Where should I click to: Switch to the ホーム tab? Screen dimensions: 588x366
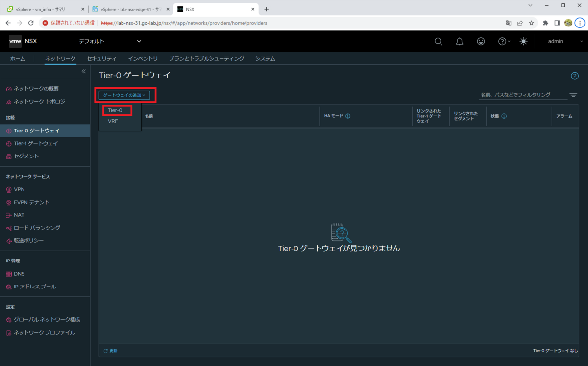coord(18,58)
